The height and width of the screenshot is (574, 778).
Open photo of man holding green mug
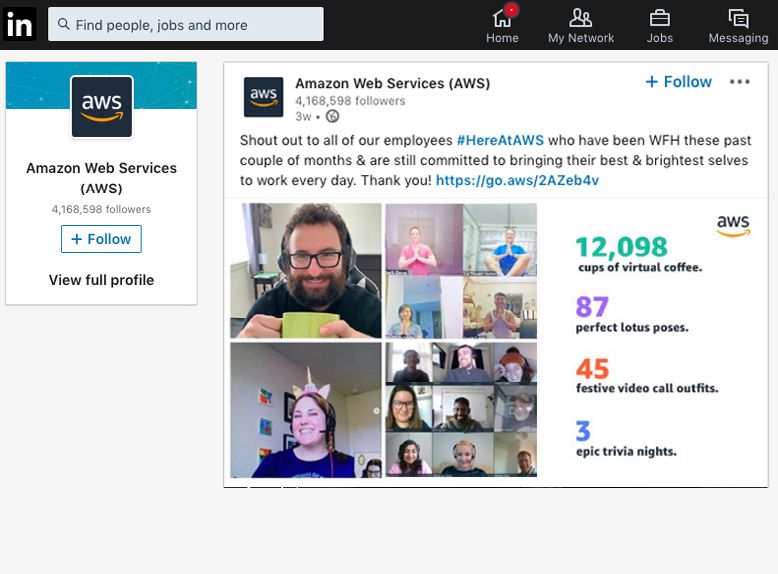(x=305, y=270)
